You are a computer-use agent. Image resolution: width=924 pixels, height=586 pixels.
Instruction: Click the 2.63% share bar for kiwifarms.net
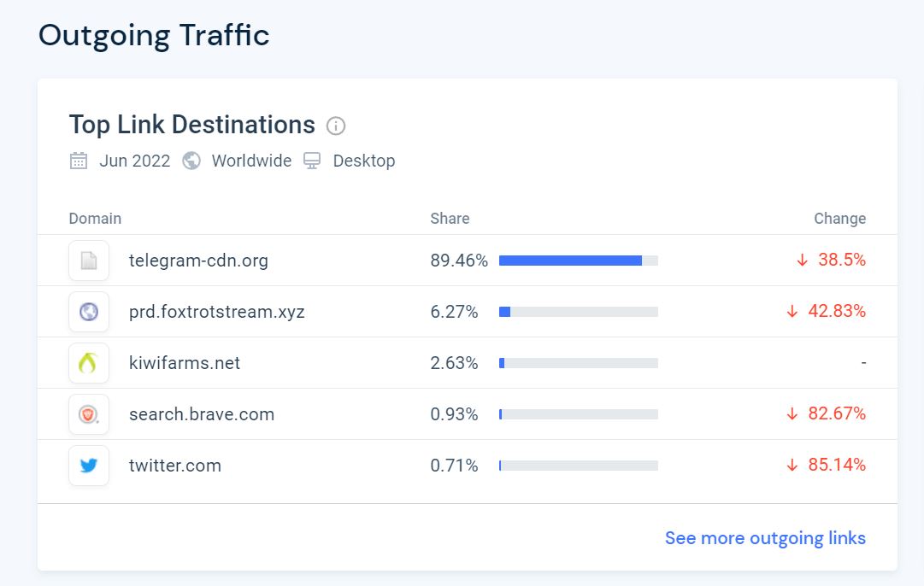(x=579, y=363)
